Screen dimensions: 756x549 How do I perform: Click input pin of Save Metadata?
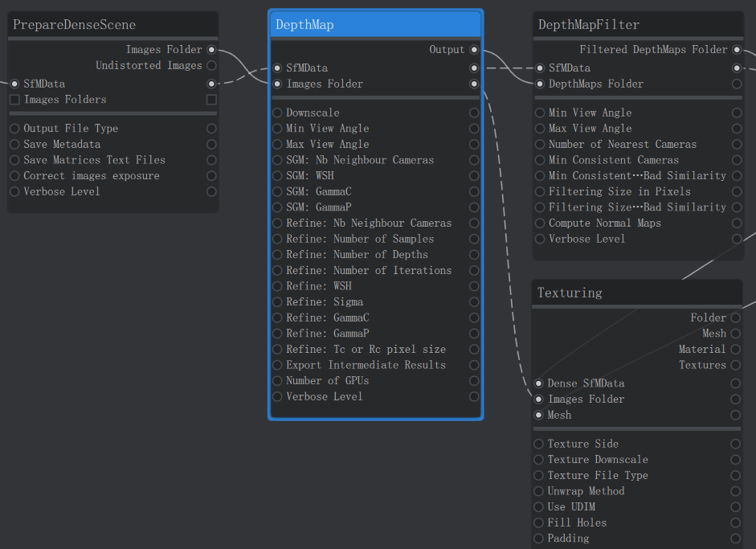click(x=14, y=144)
